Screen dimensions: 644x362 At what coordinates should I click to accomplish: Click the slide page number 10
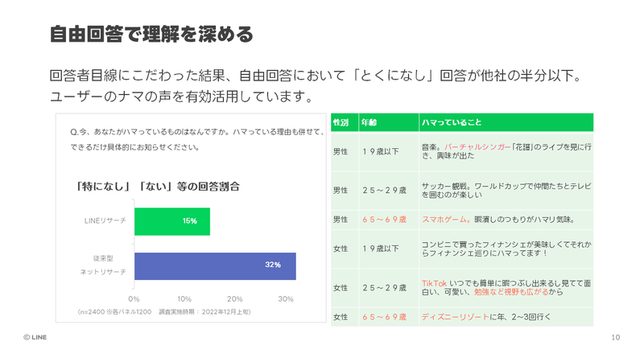(x=616, y=338)
